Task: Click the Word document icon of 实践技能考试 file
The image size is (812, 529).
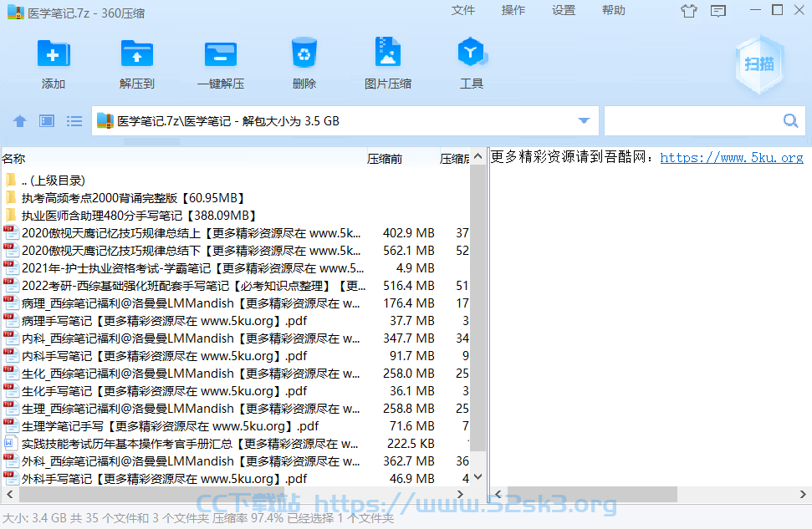Action: click(10, 444)
